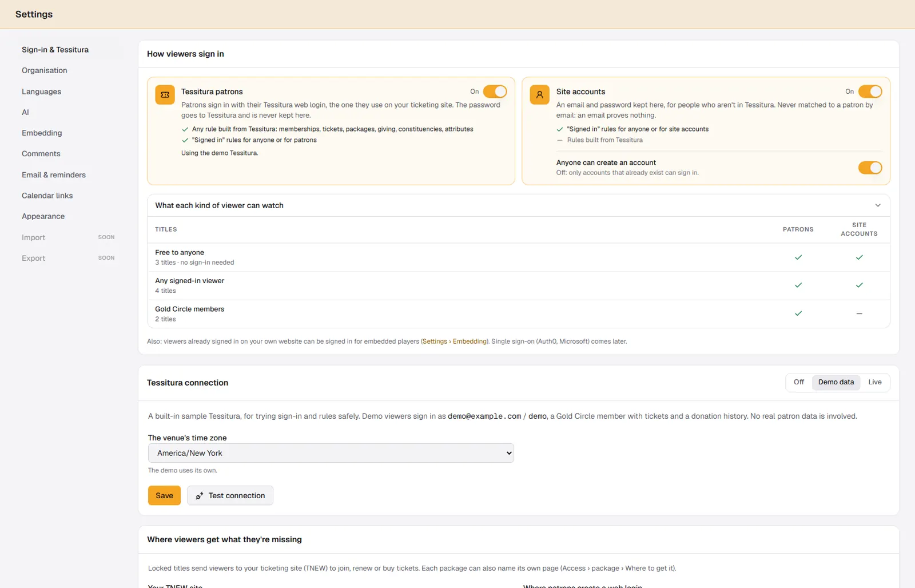
Task: Click the SITE ACCOUNTS column header
Action: (x=859, y=229)
